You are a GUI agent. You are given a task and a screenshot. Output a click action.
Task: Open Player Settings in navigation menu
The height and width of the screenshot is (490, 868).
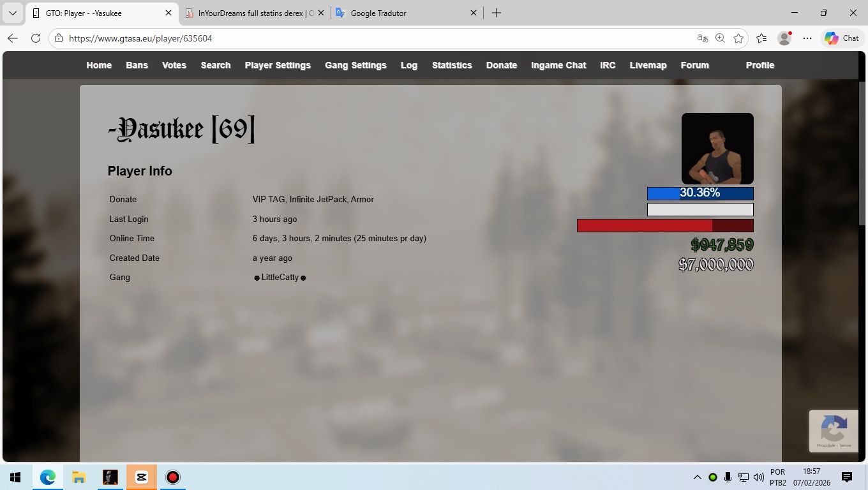tap(278, 65)
